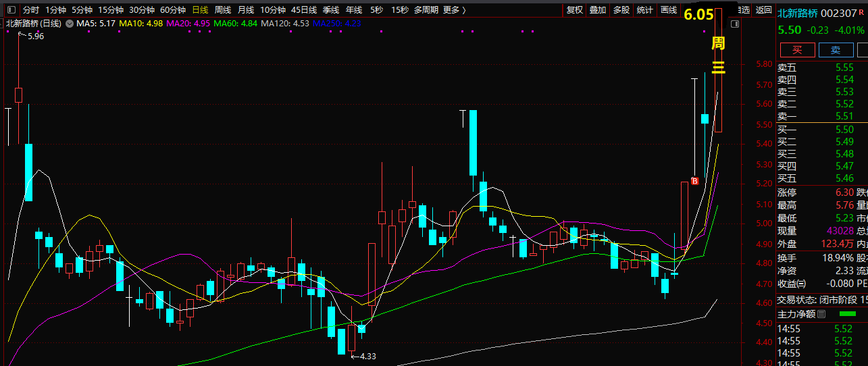This screenshot has width=868, height=366.
Task: Switch to 年线 yearly chart
Action: coord(354,10)
